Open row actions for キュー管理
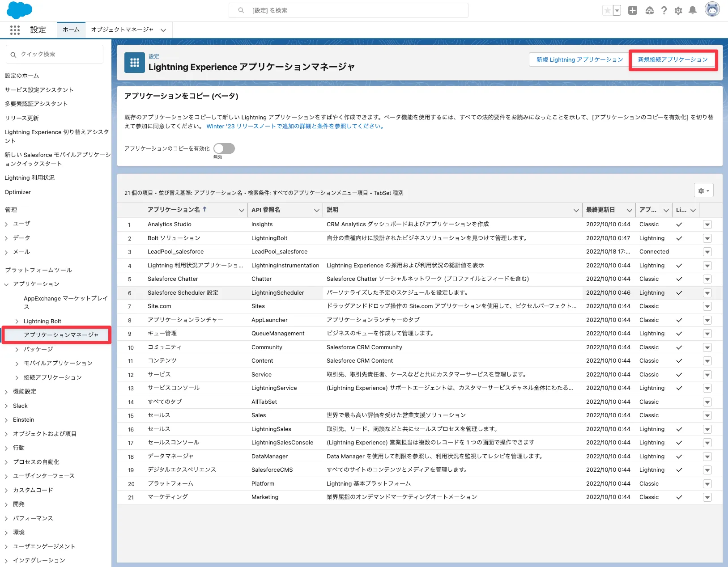The height and width of the screenshot is (567, 728). (x=707, y=334)
